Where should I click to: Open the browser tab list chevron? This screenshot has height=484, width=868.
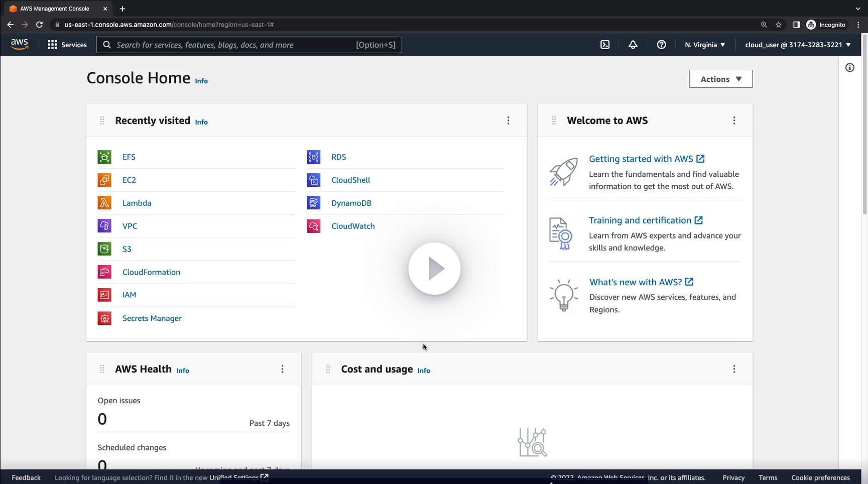pos(858,9)
